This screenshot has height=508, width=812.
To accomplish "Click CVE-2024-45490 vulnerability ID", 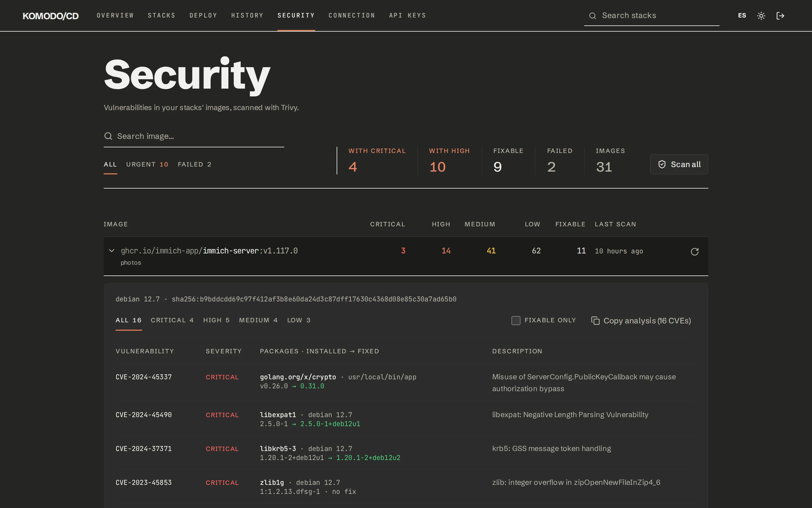I will [x=144, y=415].
